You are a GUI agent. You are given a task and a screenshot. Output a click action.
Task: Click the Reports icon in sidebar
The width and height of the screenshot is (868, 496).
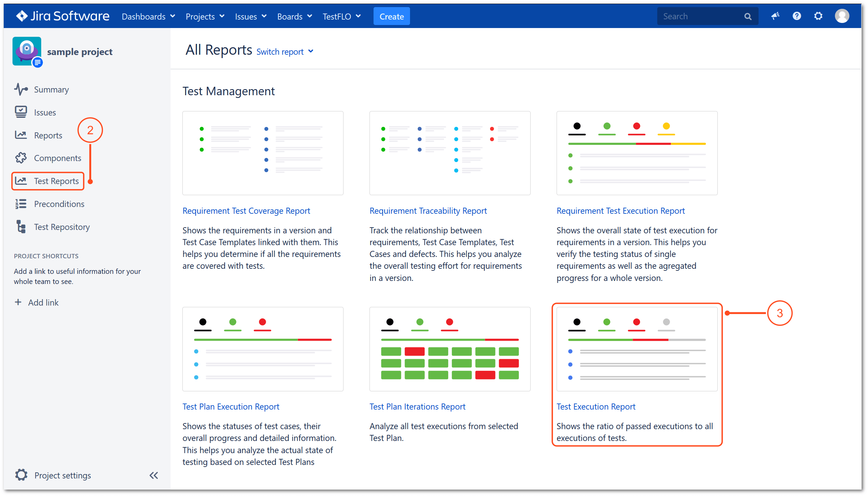(x=21, y=135)
